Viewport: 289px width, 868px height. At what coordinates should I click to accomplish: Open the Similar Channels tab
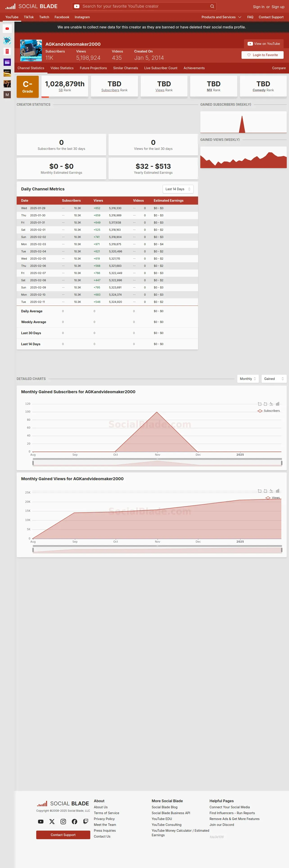(126, 68)
